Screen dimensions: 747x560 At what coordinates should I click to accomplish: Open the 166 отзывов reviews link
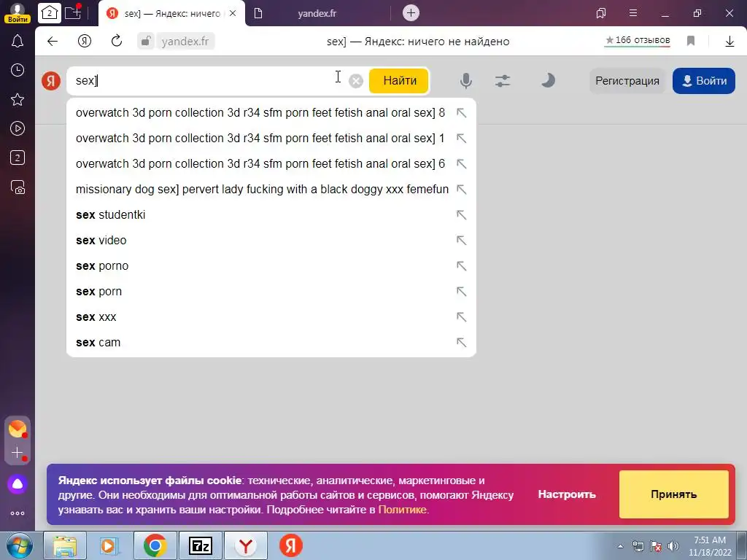[638, 41]
